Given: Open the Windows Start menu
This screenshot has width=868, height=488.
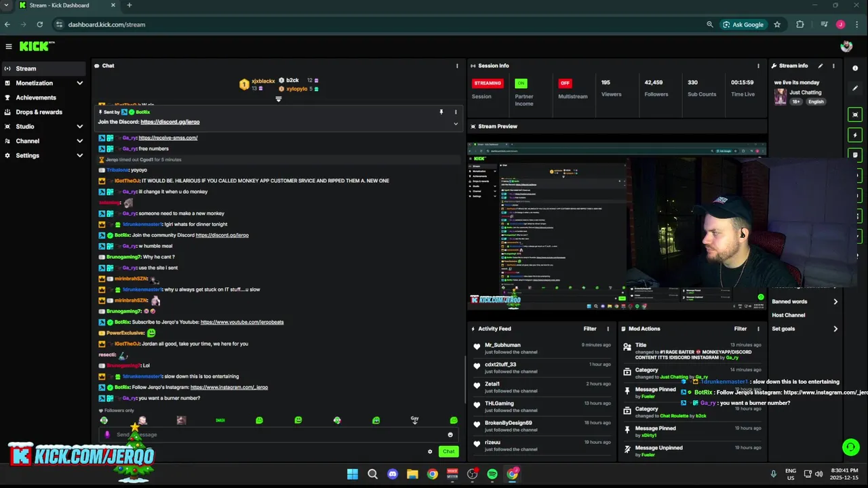Looking at the screenshot, I should (353, 474).
